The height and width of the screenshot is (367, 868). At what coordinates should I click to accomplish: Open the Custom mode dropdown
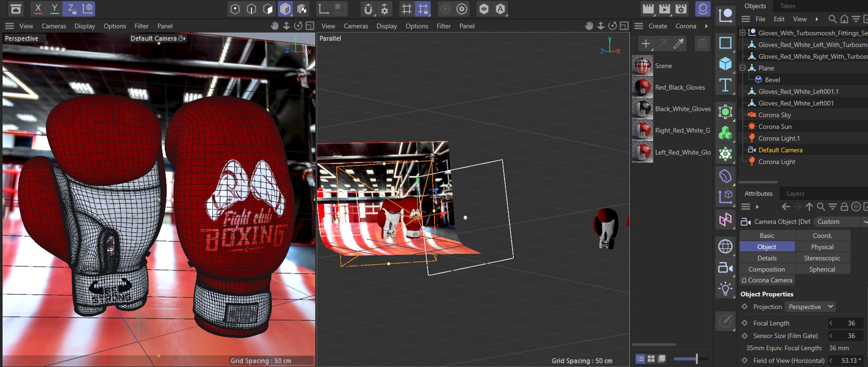point(840,222)
